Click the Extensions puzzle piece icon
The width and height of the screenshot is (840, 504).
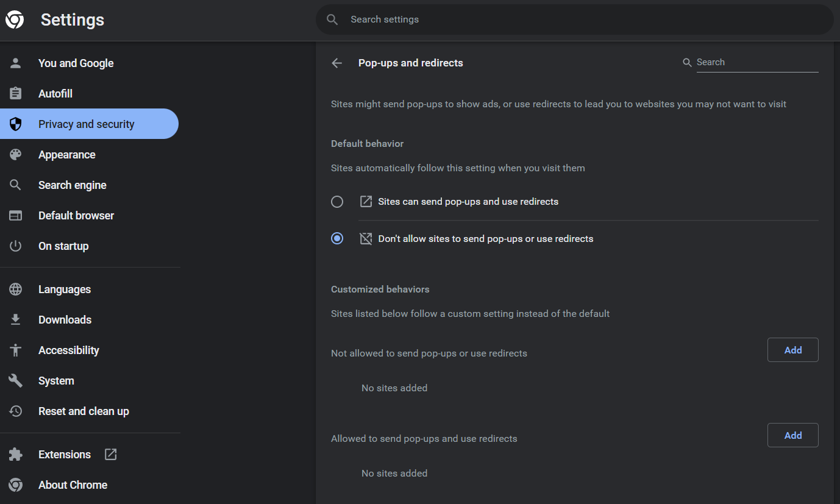point(16,454)
